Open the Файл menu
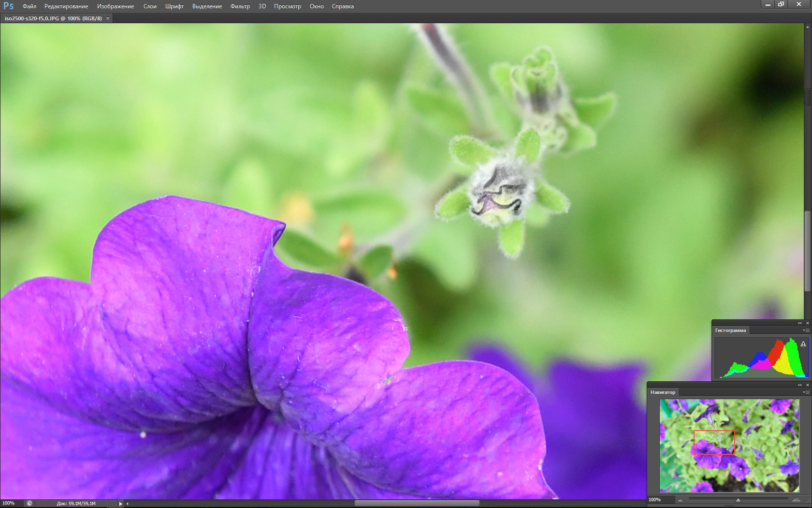Viewport: 812px width, 508px height. tap(29, 6)
